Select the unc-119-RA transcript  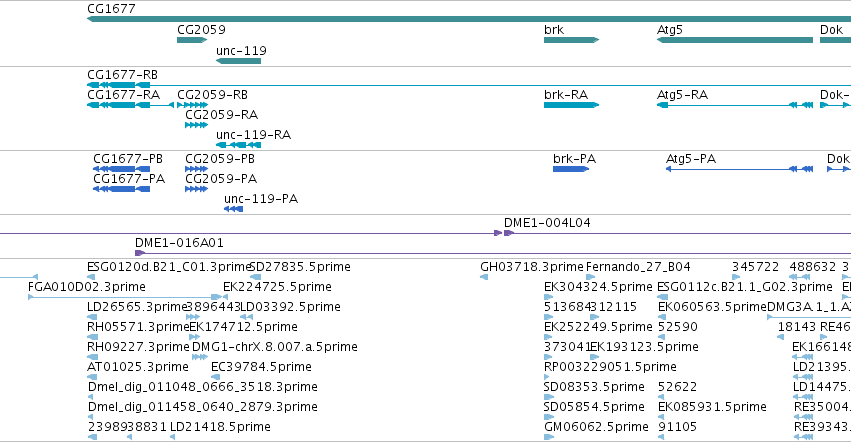(238, 145)
